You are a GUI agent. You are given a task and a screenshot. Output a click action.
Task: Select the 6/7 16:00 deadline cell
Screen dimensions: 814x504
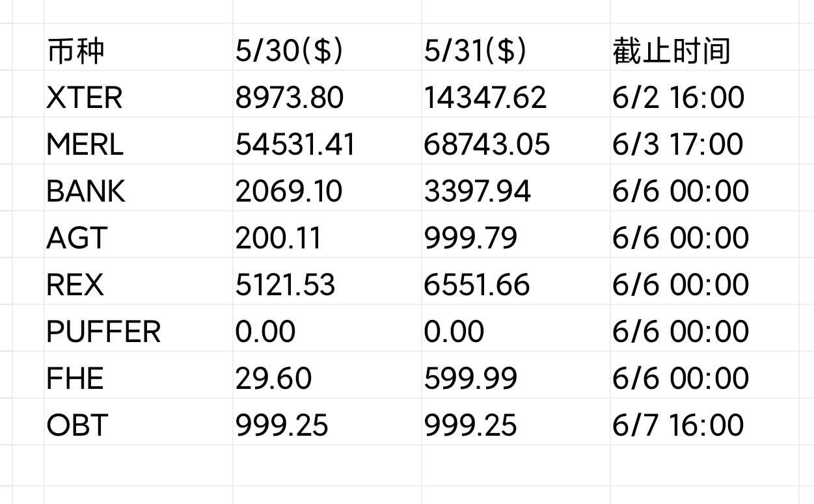point(705,422)
